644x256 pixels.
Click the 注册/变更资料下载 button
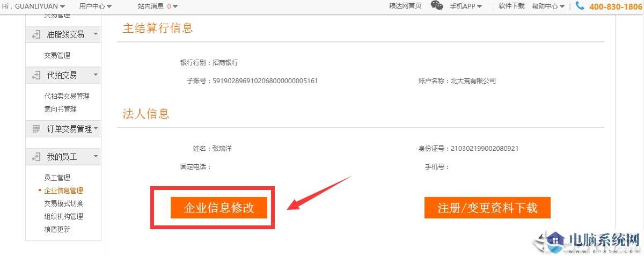click(487, 208)
